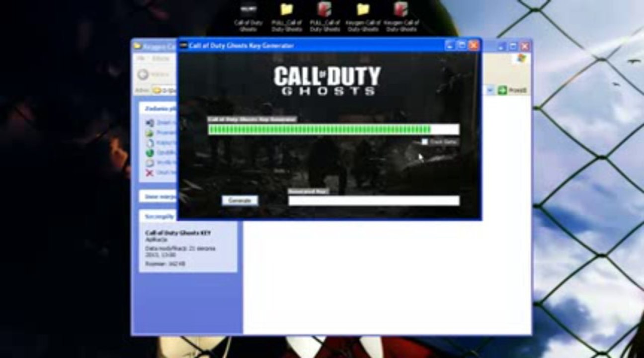The width and height of the screenshot is (644, 358).
Task: Click the Call of Duty Ghosts KEY details text
Action: pos(178,233)
